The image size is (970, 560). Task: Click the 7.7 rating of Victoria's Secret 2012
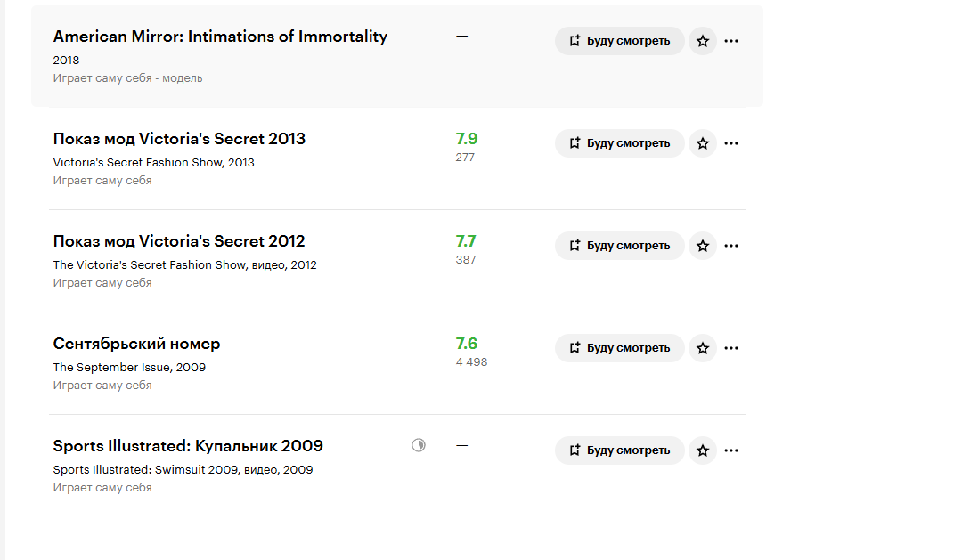click(x=466, y=241)
